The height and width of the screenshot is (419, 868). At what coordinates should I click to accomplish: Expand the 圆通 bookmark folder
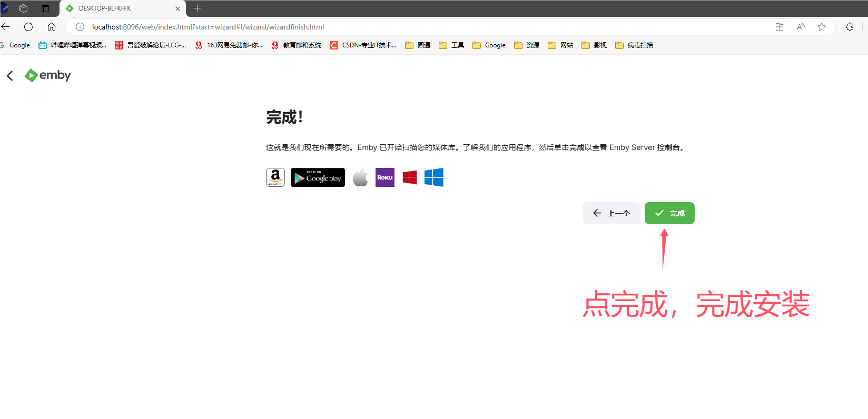point(418,45)
